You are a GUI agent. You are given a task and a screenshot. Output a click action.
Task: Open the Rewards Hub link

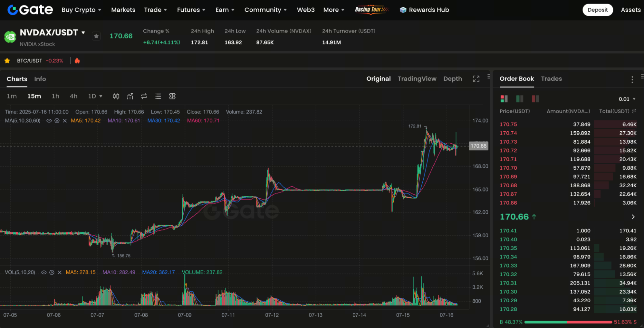click(x=429, y=10)
